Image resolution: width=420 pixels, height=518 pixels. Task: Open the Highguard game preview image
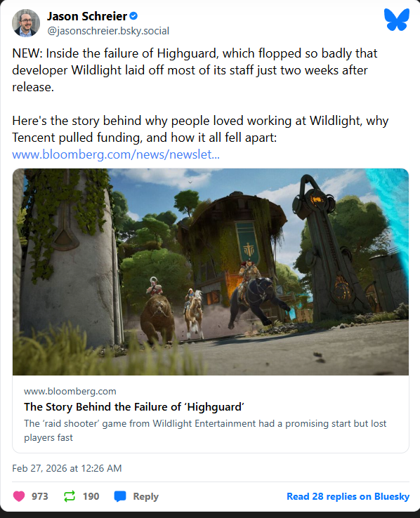point(211,272)
